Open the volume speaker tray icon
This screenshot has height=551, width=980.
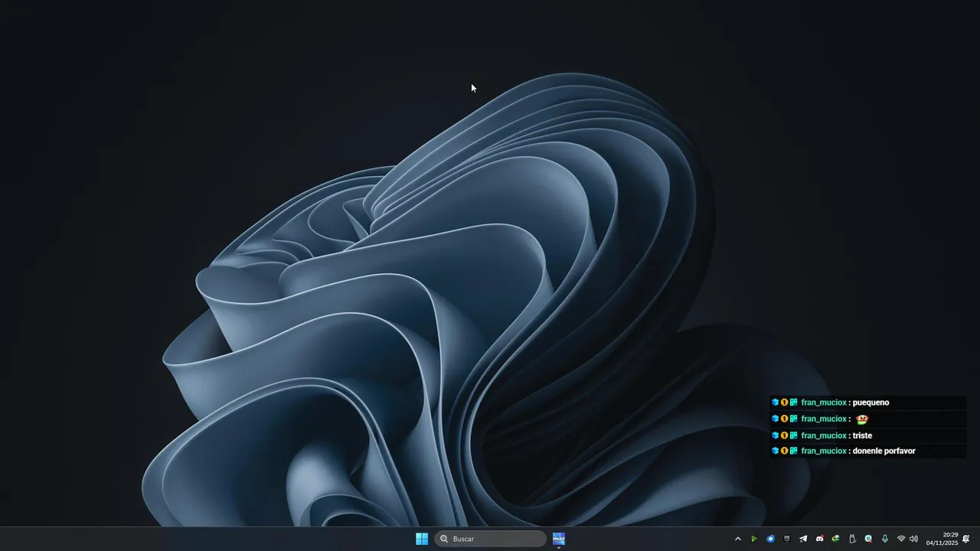click(913, 539)
